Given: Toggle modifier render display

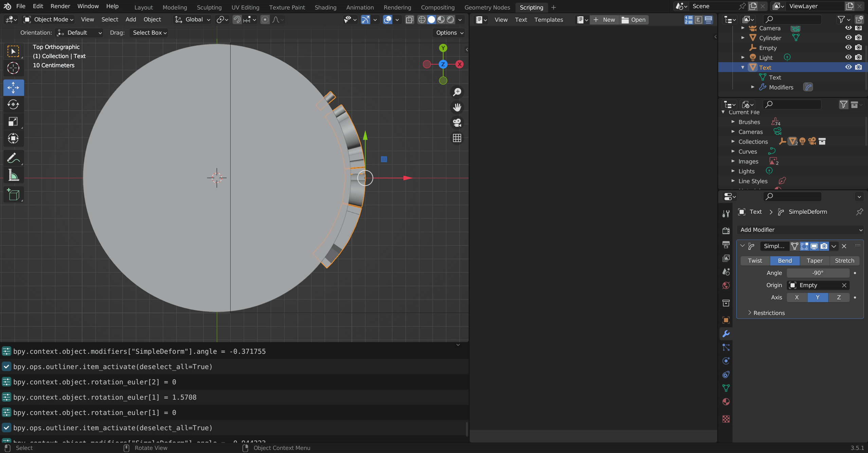Looking at the screenshot, I should (x=824, y=246).
